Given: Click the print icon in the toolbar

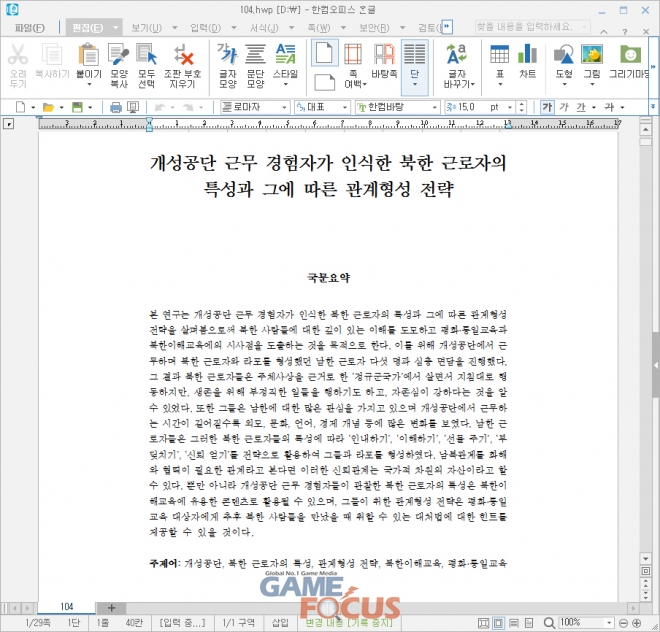Looking at the screenshot, I should click(x=116, y=107).
